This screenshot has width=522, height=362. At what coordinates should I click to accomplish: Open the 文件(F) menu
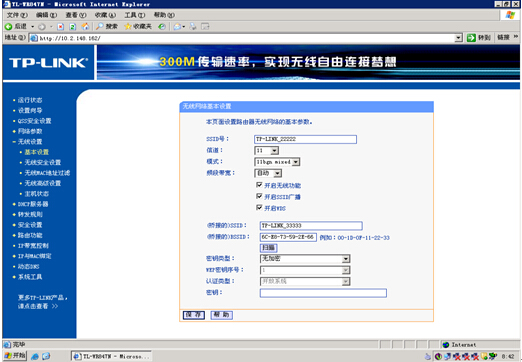tap(17, 15)
